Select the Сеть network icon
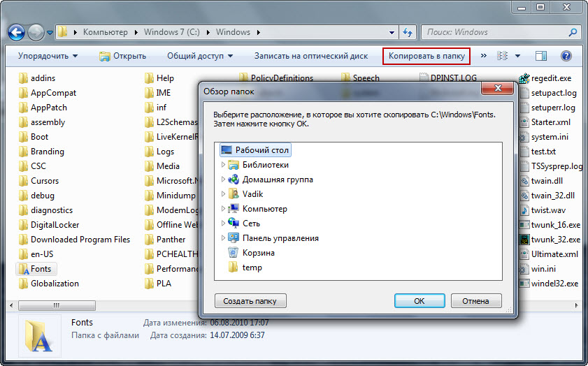The height and width of the screenshot is (366, 588). [x=234, y=224]
